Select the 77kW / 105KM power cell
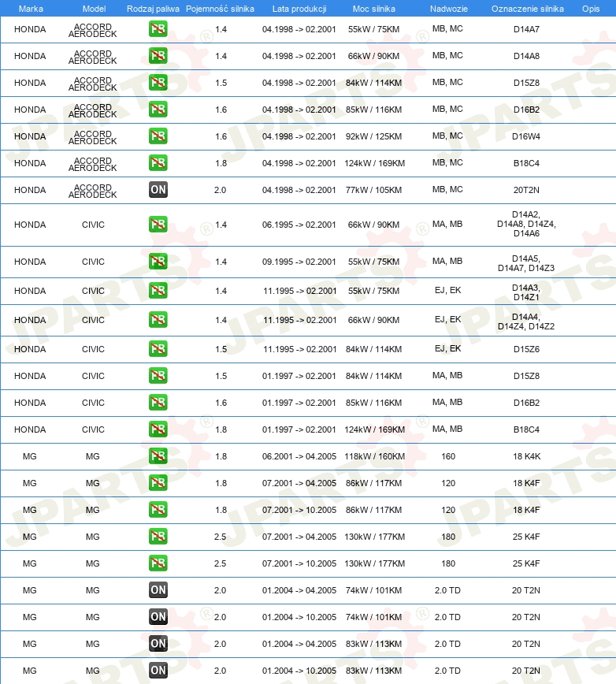The height and width of the screenshot is (684, 616). pos(373,190)
